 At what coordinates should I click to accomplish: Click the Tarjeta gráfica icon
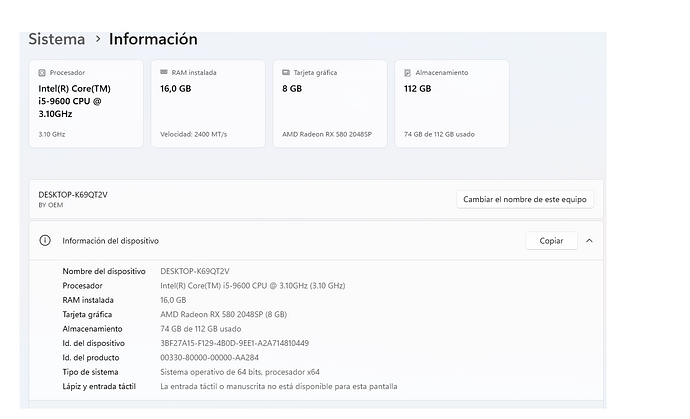[x=286, y=72]
